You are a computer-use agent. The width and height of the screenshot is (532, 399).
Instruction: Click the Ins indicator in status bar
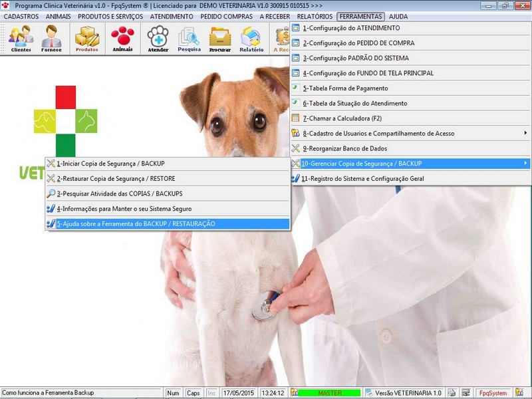coord(211,393)
